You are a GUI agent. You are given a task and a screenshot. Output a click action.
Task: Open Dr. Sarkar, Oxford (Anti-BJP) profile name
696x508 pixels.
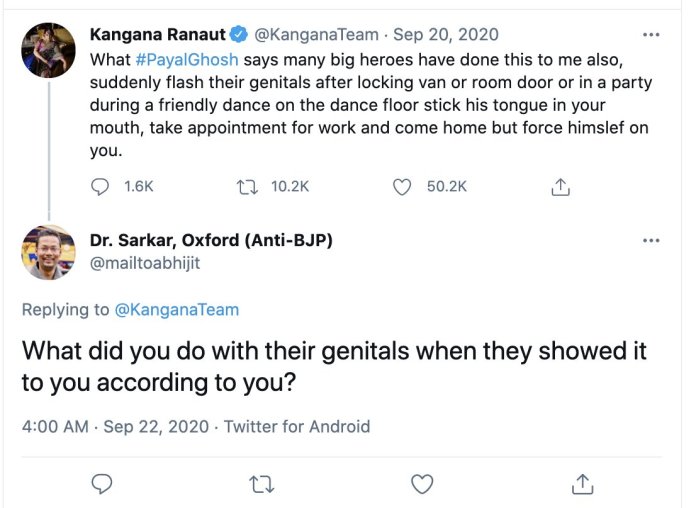211,241
